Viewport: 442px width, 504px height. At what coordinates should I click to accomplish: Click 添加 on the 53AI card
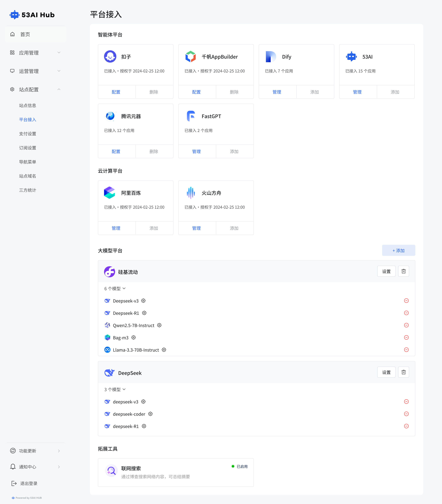395,92
